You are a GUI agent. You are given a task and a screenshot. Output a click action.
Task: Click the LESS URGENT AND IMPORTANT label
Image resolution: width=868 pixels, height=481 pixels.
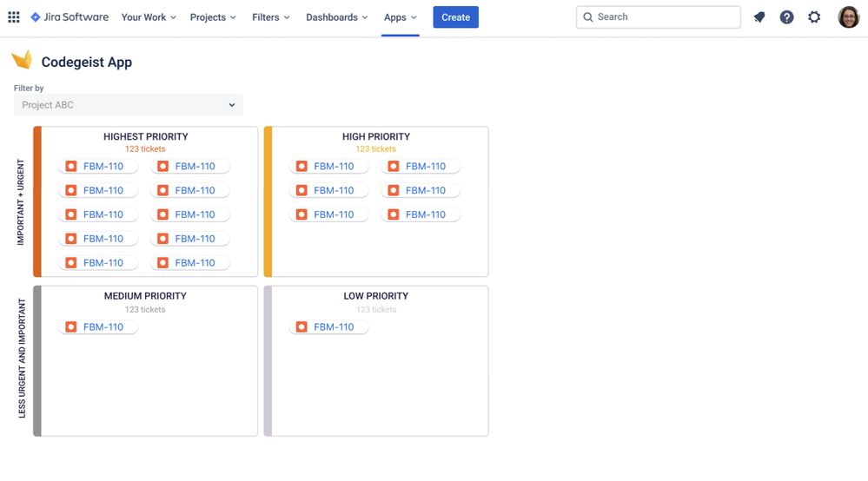[x=22, y=359]
